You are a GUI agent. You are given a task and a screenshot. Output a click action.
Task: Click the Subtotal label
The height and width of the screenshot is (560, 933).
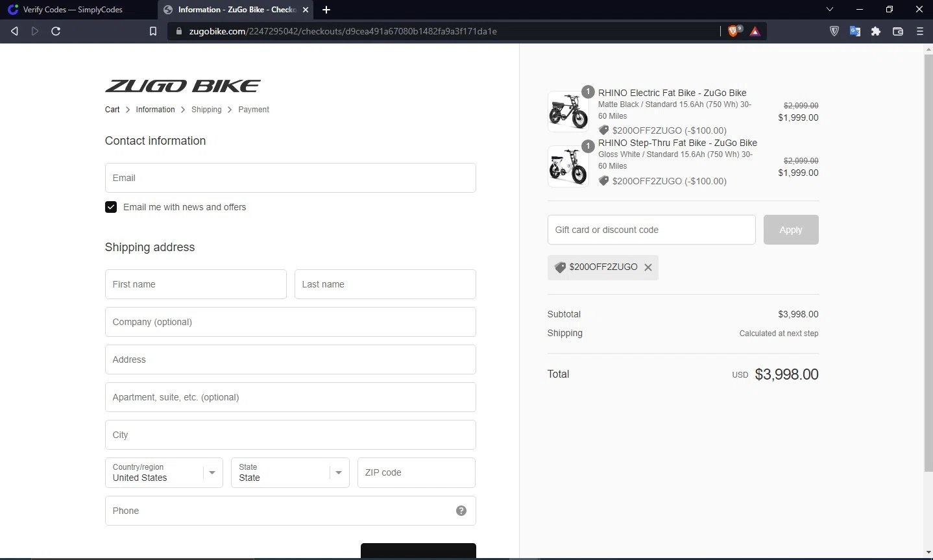pyautogui.click(x=564, y=314)
